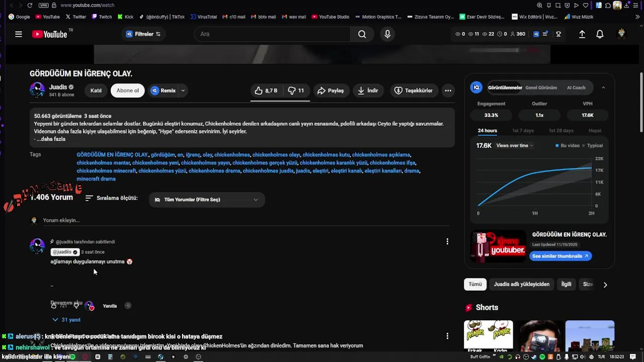This screenshot has width=644, height=362.
Task: Collapse the IQ analytics panel chevron
Action: (603, 87)
